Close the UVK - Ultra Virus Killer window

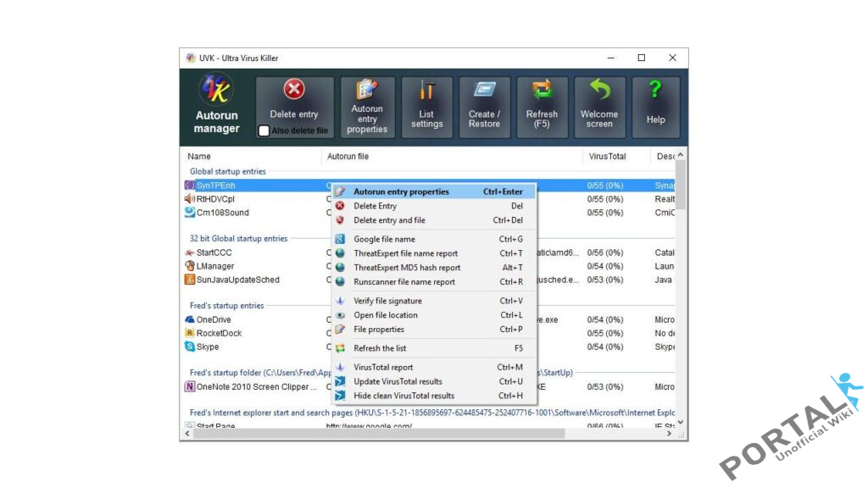tap(672, 58)
